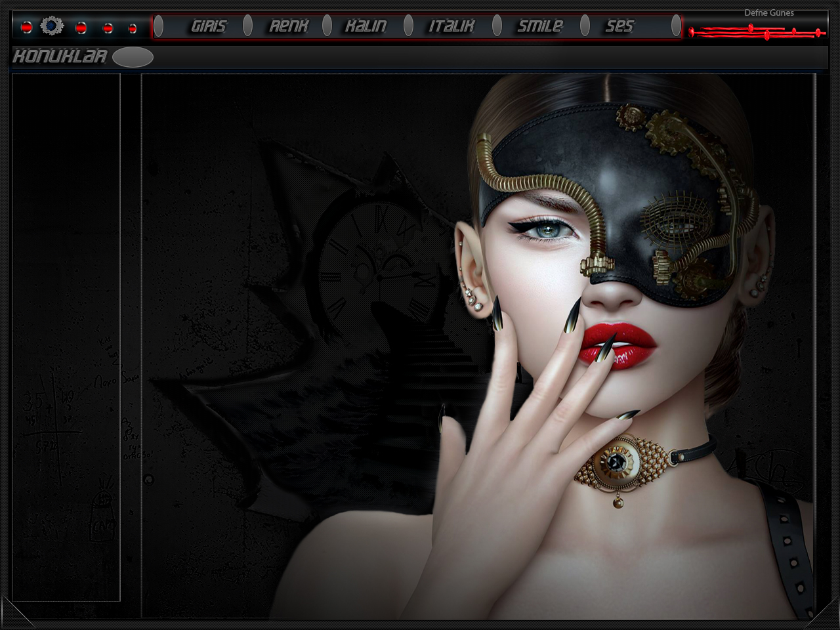This screenshot has width=840, height=630.
Task: Click the gear settings icon
Action: point(52,26)
